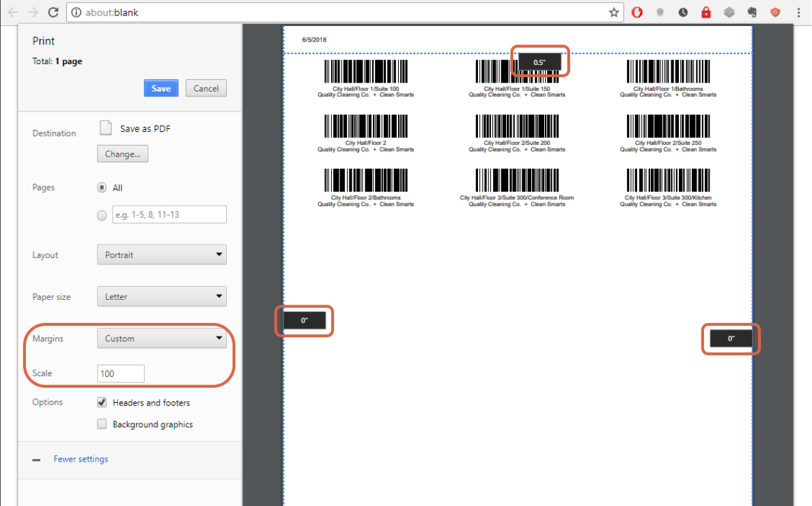Viewport: 812px width, 506px height.
Task: Select the All pages radio button
Action: click(x=102, y=188)
